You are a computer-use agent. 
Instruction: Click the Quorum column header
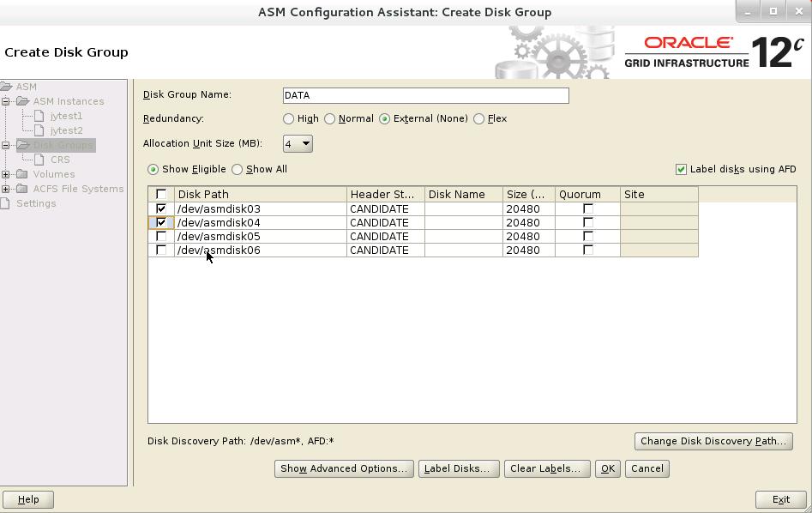click(x=587, y=195)
